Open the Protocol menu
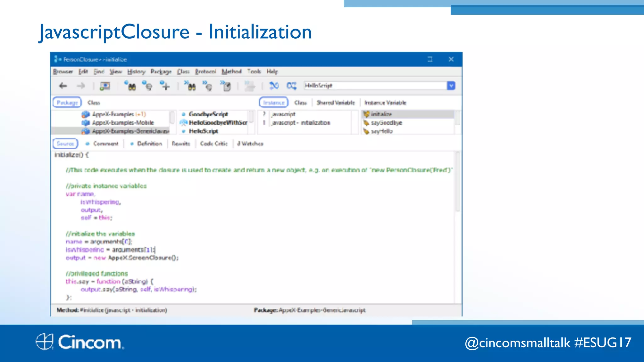This screenshot has width=644, height=362. (x=206, y=72)
